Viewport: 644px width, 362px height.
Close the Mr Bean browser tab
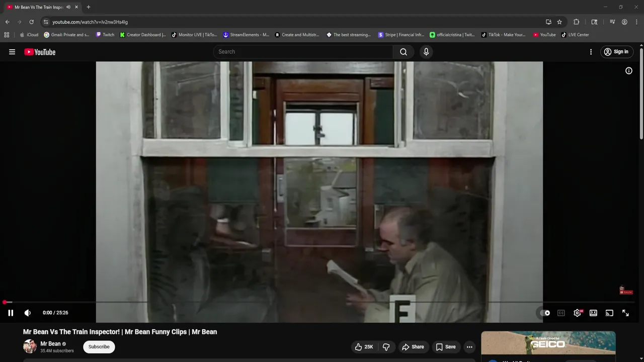[76, 7]
